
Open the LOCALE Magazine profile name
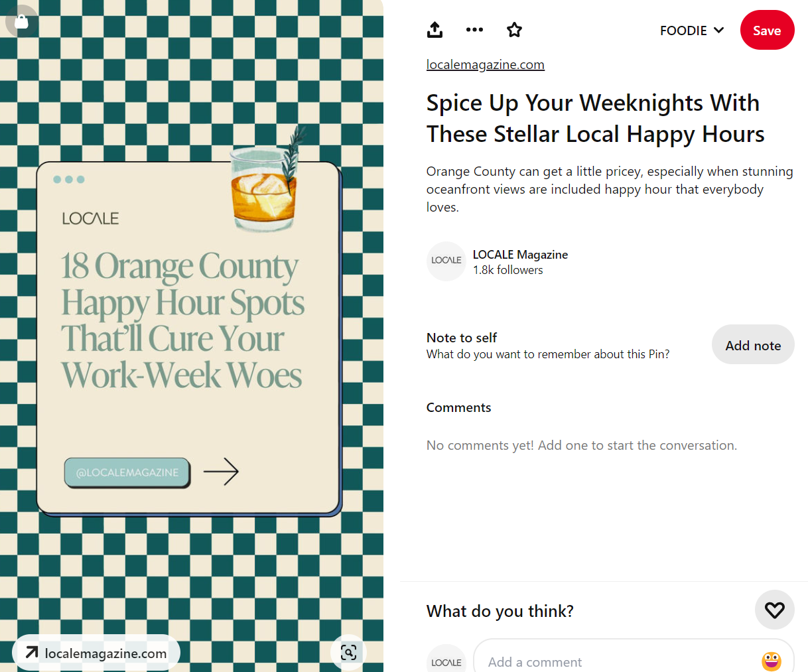(520, 255)
